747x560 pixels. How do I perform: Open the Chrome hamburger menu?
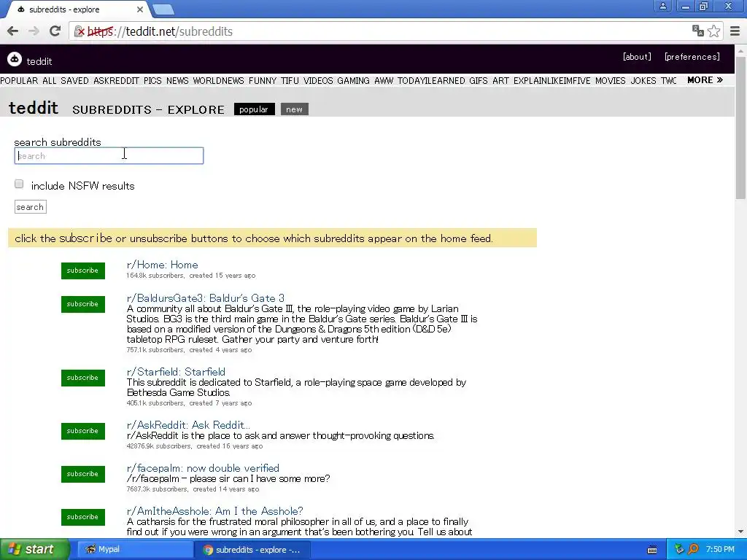coord(735,31)
